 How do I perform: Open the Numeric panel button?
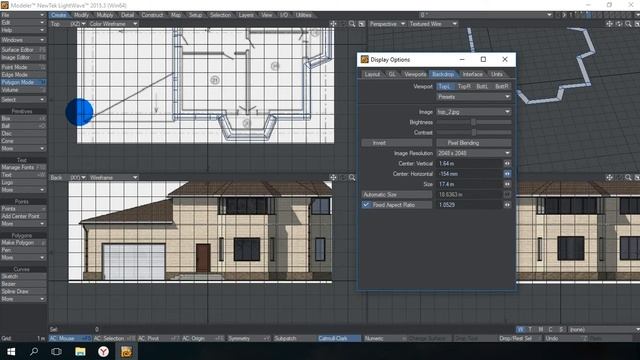point(385,338)
